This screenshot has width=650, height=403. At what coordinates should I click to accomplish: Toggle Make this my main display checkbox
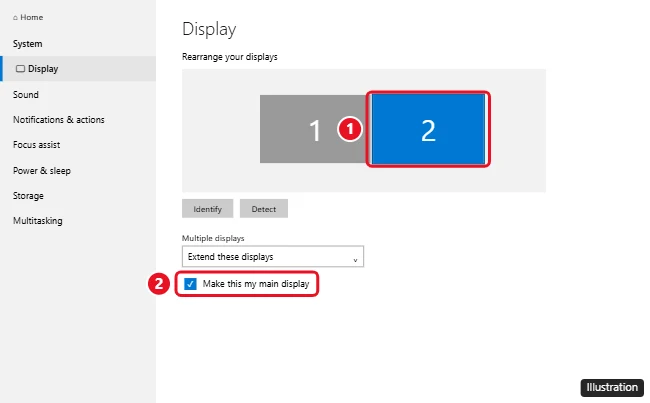(190, 284)
